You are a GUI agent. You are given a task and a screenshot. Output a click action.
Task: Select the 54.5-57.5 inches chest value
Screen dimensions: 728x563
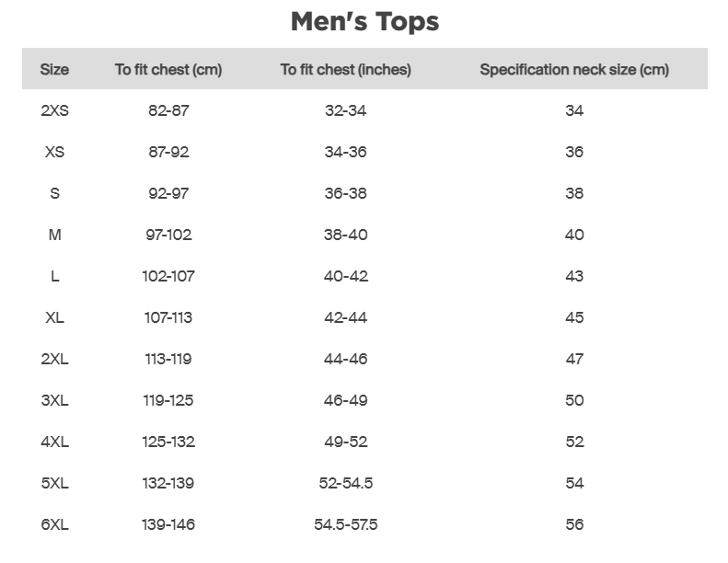(345, 524)
